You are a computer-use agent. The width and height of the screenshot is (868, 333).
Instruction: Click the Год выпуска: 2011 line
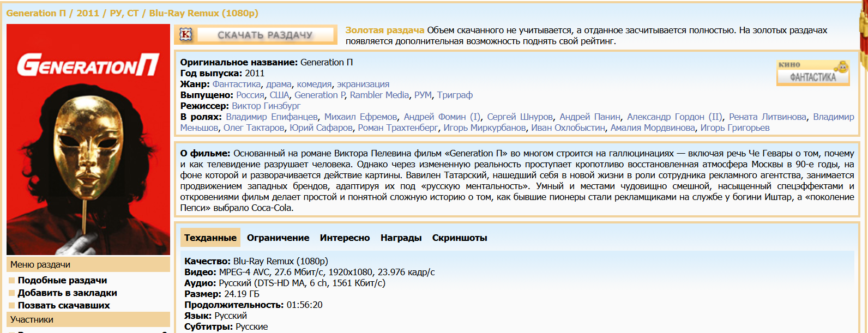222,73
